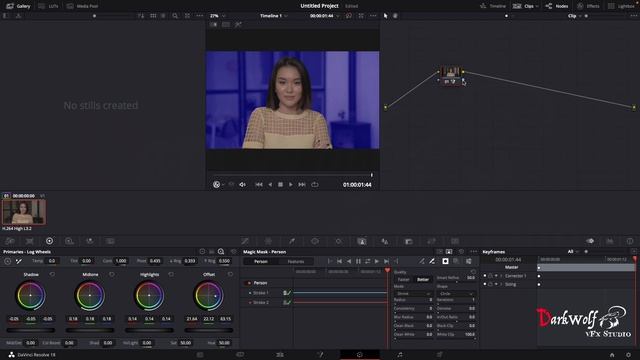Jump to last frame in viewer
This screenshot has width=640, height=360.
pos(302,184)
